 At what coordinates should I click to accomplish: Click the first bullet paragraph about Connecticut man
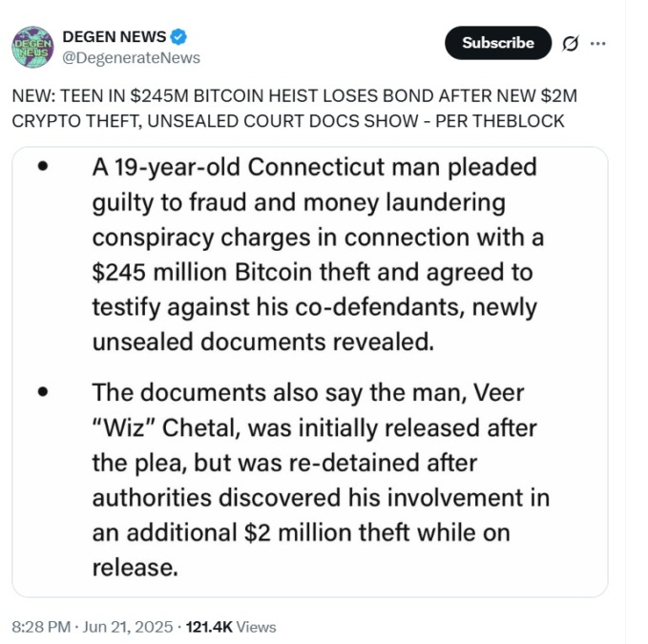pos(318,255)
